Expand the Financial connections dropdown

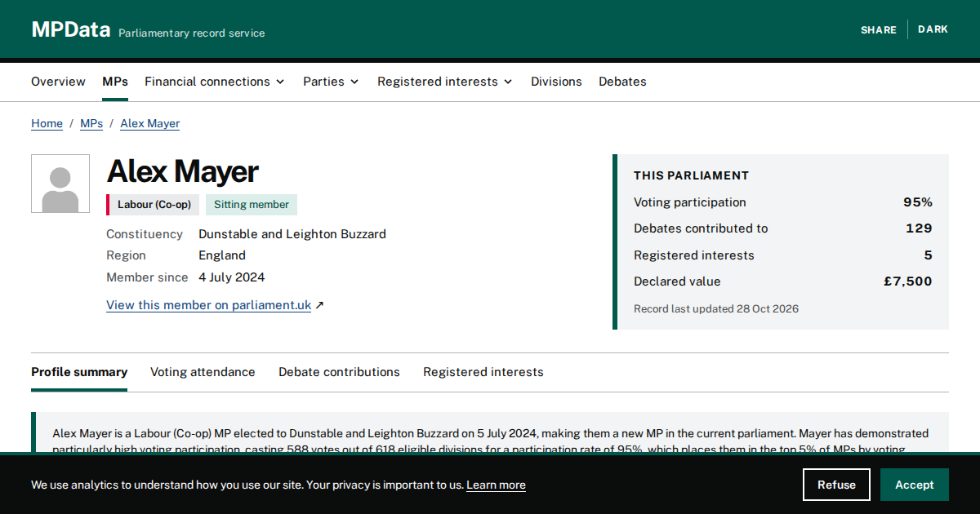pyautogui.click(x=215, y=82)
